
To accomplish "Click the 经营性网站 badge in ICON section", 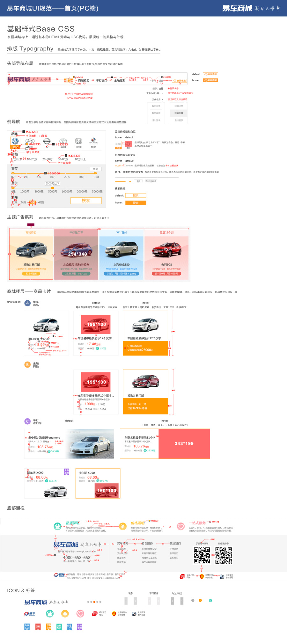I will point(119,613).
